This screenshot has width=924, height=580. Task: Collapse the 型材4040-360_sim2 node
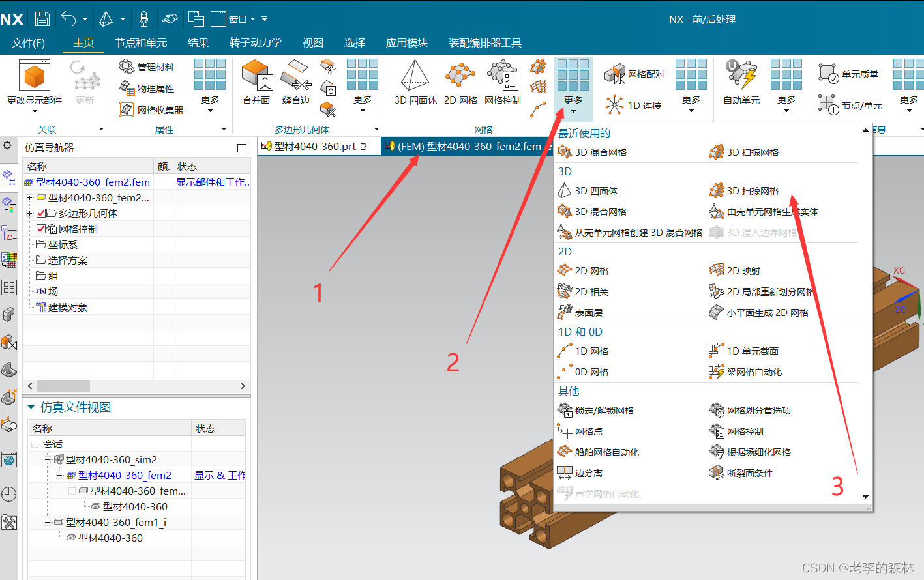click(48, 459)
